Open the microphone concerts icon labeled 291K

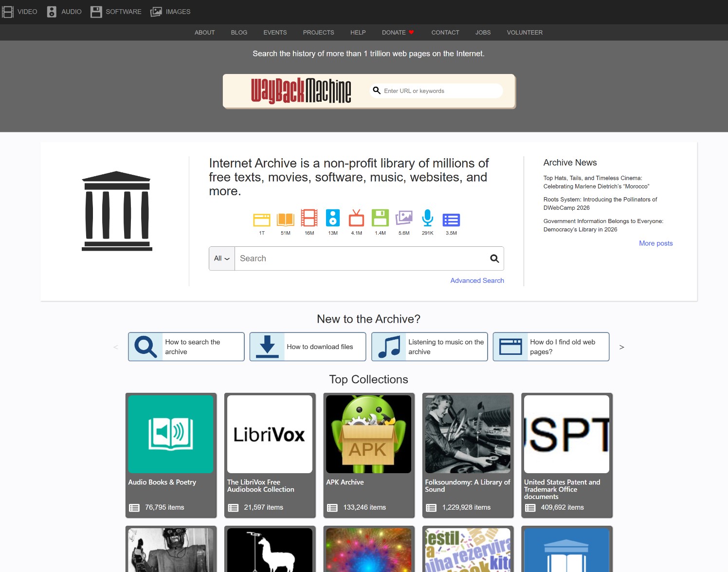click(x=428, y=218)
